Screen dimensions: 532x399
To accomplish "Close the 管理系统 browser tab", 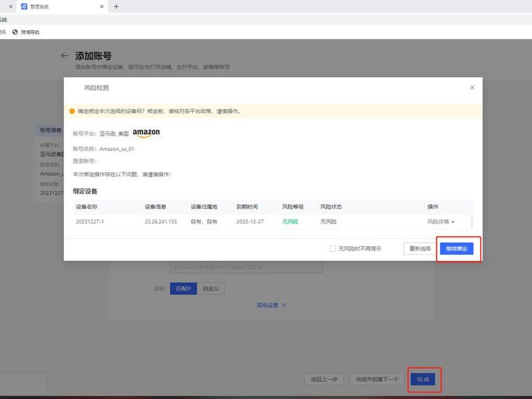I will (102, 7).
